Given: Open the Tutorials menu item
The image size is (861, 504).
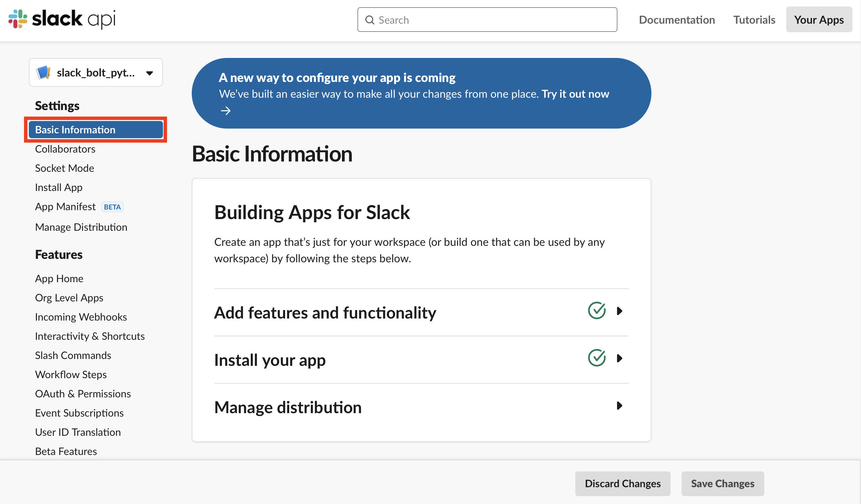Looking at the screenshot, I should [754, 20].
